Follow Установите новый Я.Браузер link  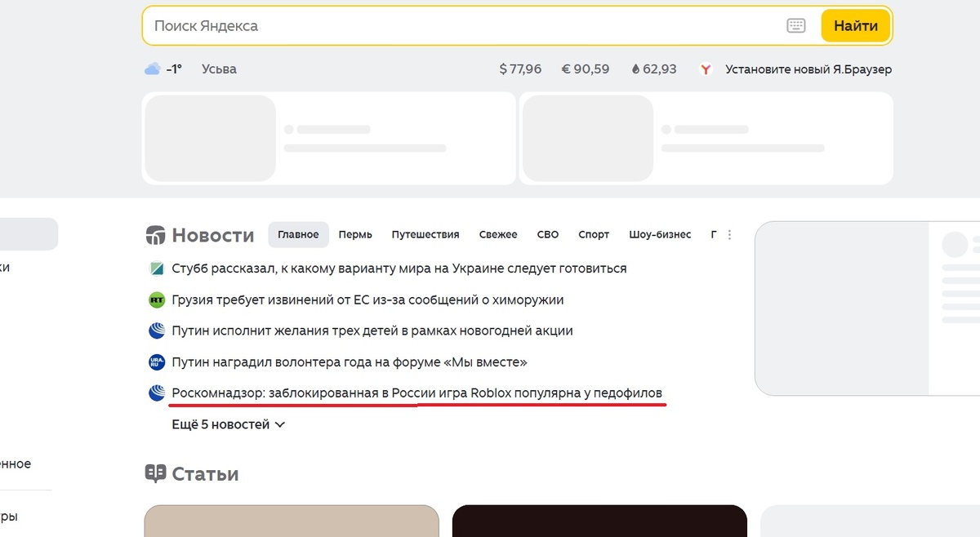pyautogui.click(x=808, y=69)
